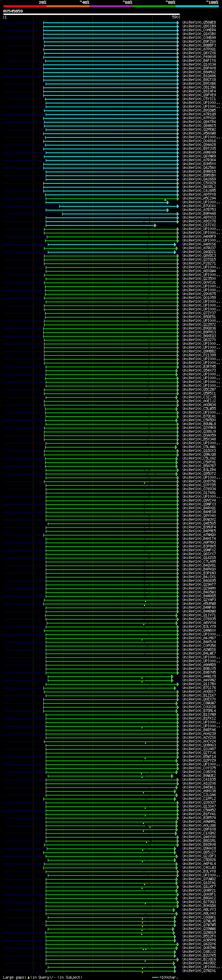Click the white query sequence bar

coord(91,15)
